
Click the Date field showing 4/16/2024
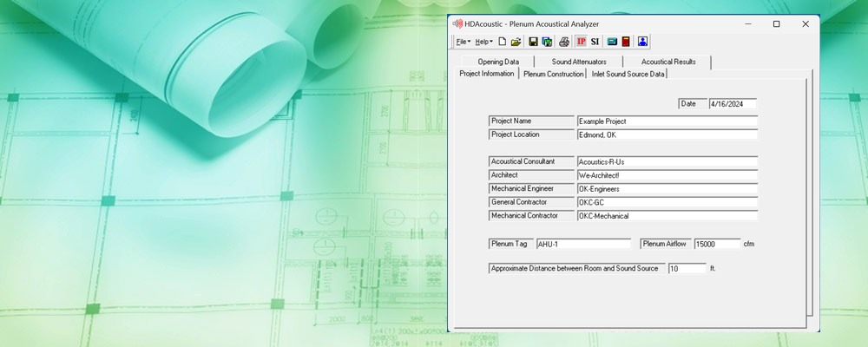click(x=733, y=103)
